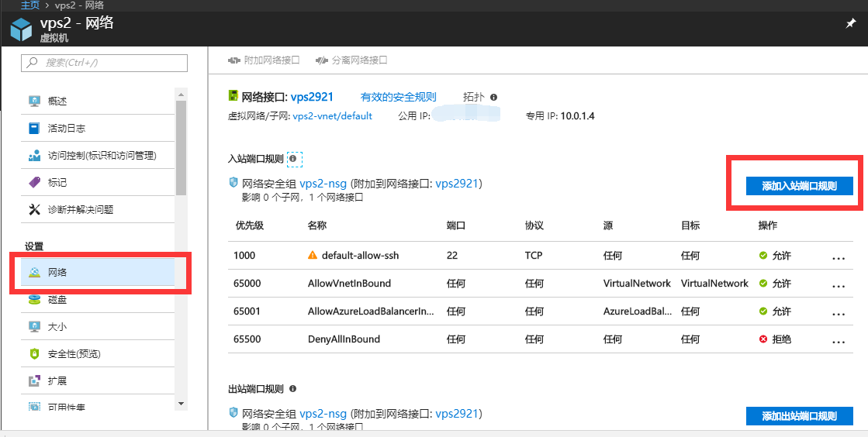
Task: Click the 拓扑 tab
Action: click(473, 97)
